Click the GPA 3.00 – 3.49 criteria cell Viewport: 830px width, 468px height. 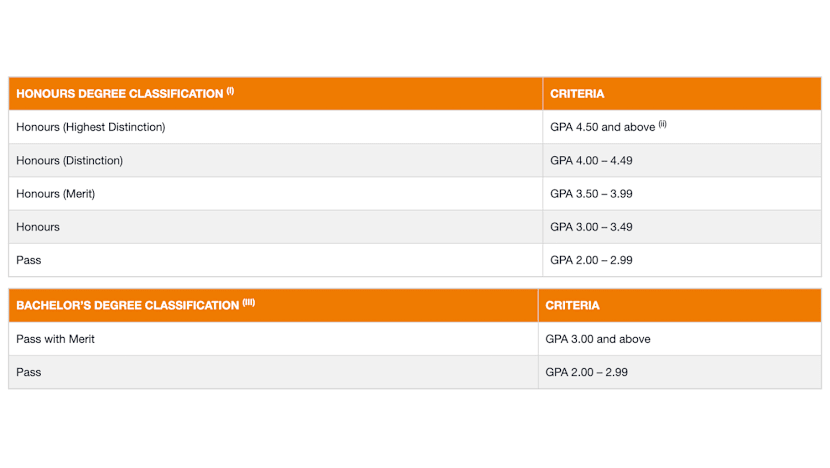point(591,227)
